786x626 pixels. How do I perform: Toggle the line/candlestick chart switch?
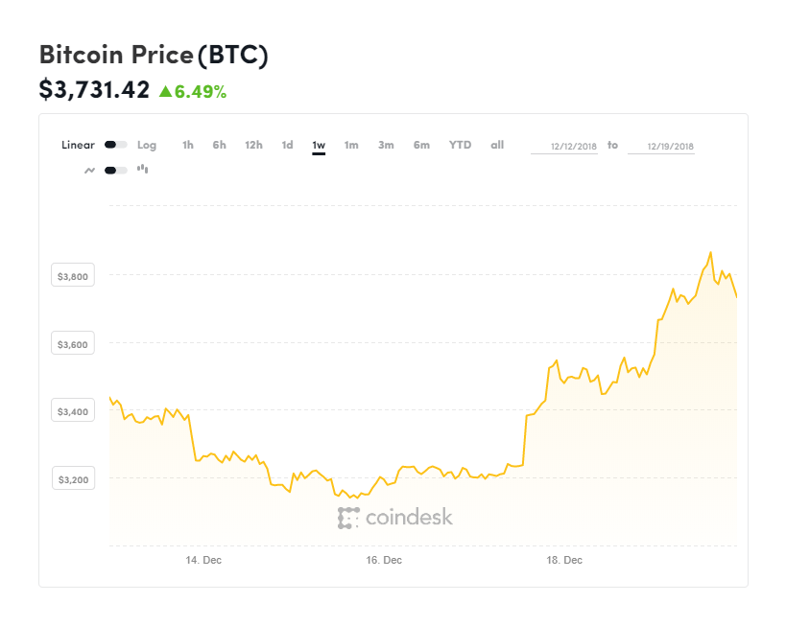115,170
